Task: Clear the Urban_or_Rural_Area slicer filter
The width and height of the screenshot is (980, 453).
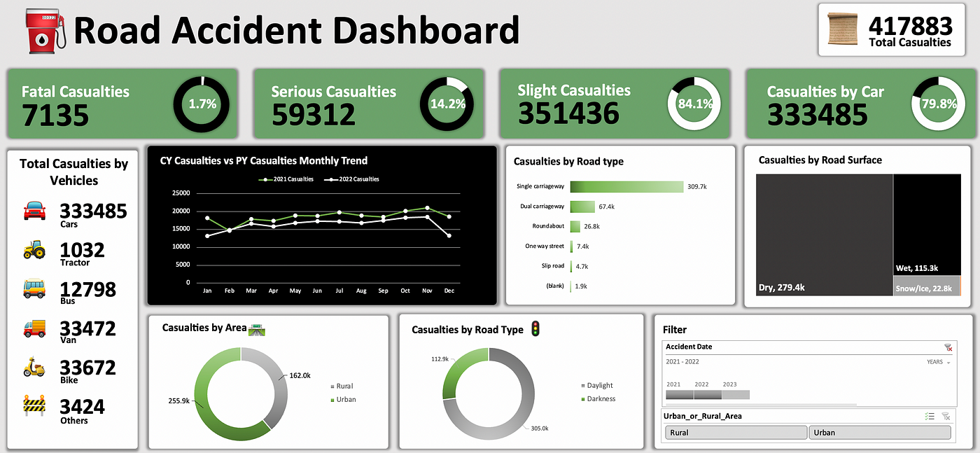Action: [x=946, y=416]
